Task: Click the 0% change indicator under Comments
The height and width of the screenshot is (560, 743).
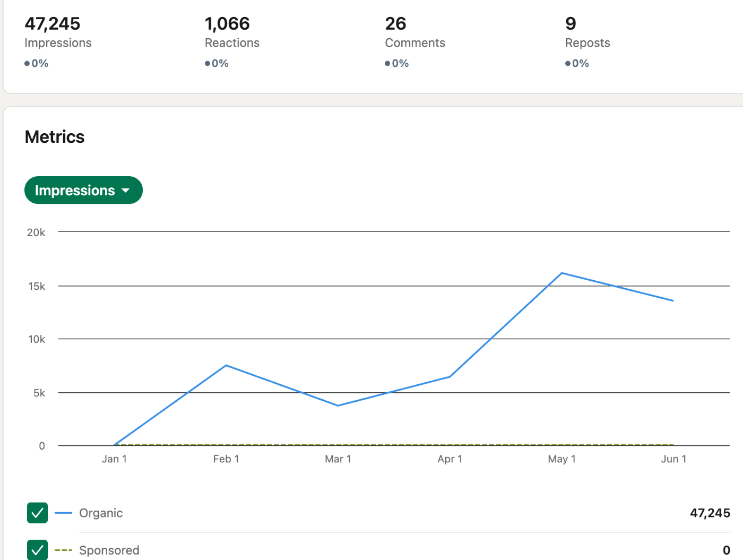Action: [x=397, y=63]
